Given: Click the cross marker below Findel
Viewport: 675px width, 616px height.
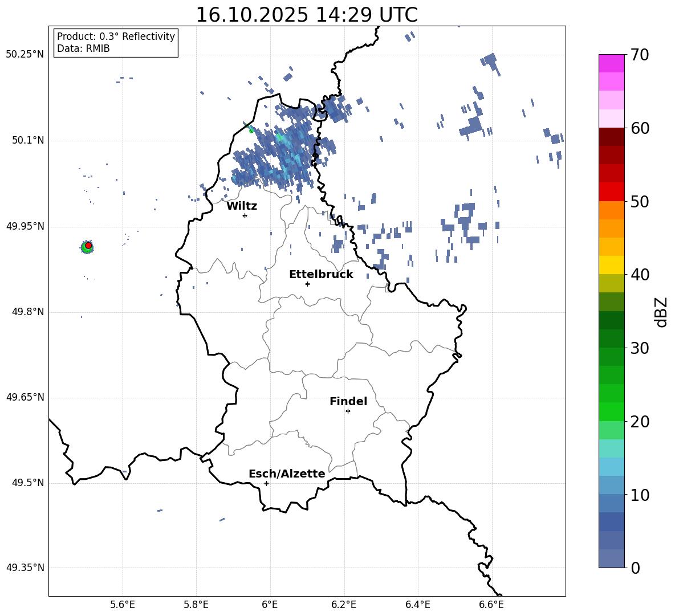Looking at the screenshot, I should pyautogui.click(x=348, y=411).
